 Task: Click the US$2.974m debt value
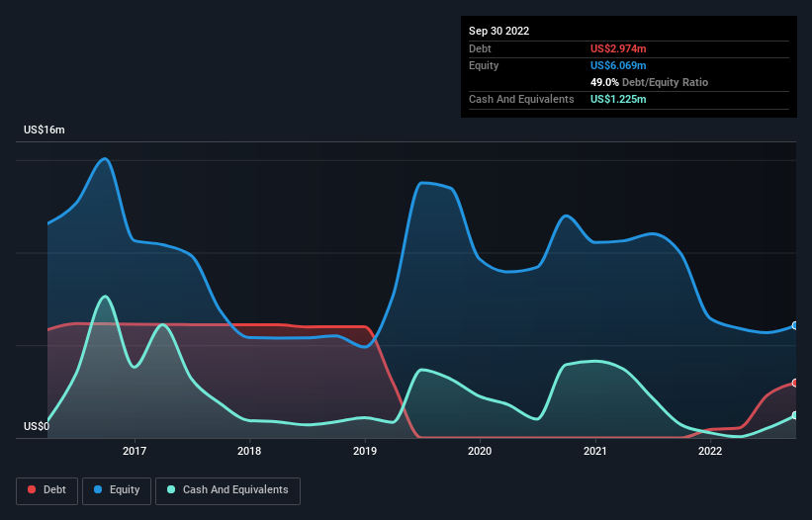tap(618, 48)
